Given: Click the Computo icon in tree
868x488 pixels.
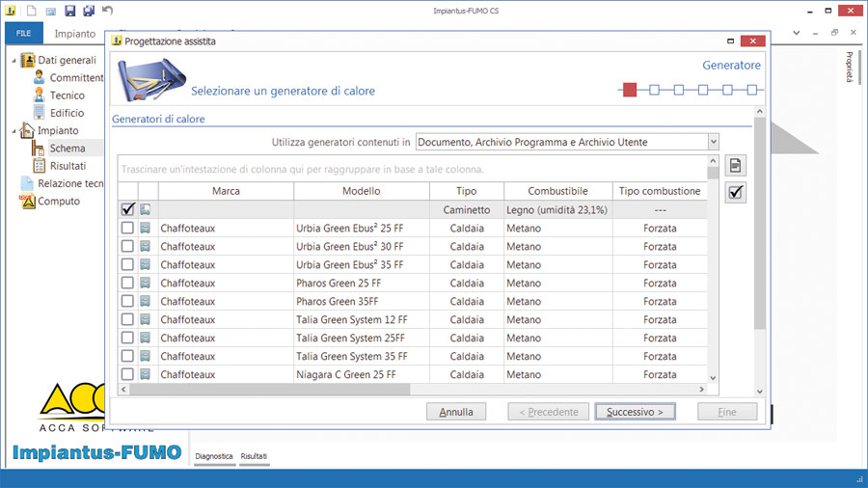Looking at the screenshot, I should [x=27, y=201].
